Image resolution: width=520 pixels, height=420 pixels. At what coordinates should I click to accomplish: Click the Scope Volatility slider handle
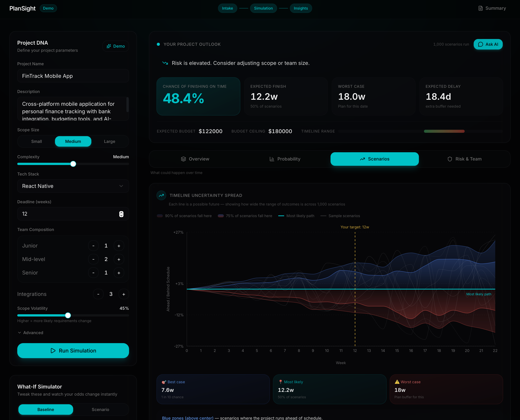pos(68,315)
